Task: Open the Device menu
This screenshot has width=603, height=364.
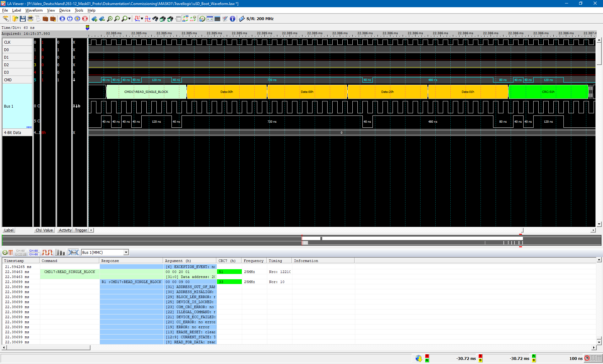Action: [x=65, y=10]
